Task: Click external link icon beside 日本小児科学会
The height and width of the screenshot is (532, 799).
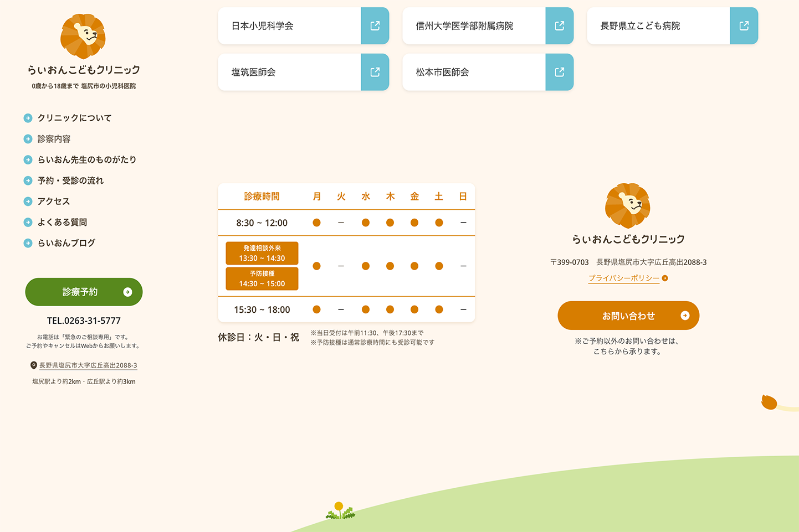Action: click(x=375, y=26)
